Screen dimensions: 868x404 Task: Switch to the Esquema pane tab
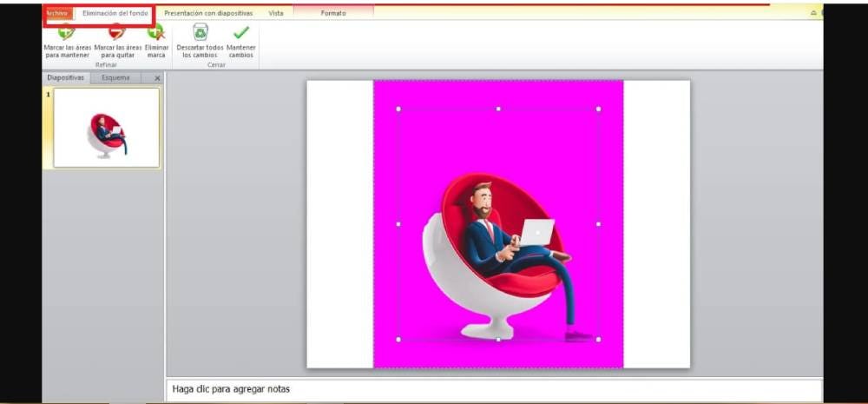[x=115, y=77]
